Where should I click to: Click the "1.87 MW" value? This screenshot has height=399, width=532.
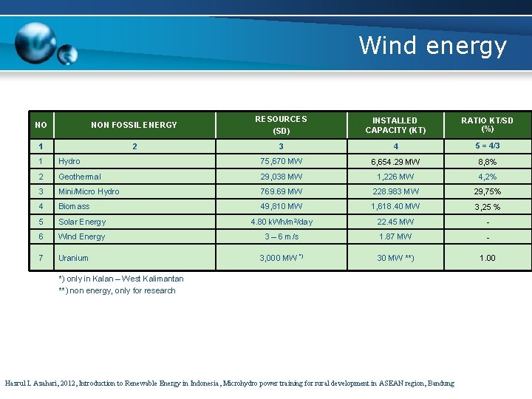395,236
